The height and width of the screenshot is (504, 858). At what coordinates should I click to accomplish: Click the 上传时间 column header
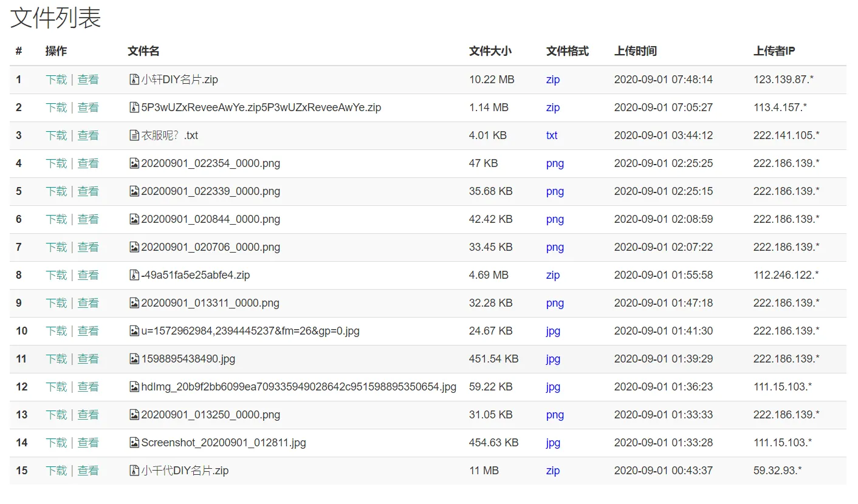coord(634,51)
